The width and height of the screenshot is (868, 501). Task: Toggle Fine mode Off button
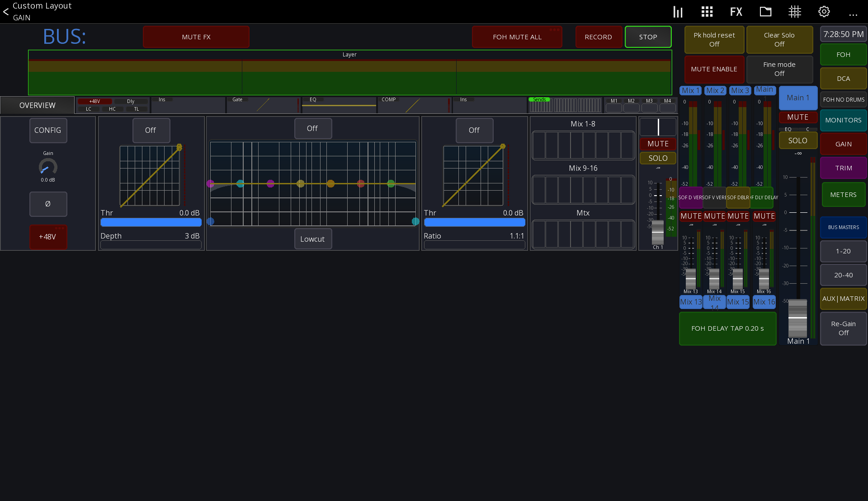779,69
